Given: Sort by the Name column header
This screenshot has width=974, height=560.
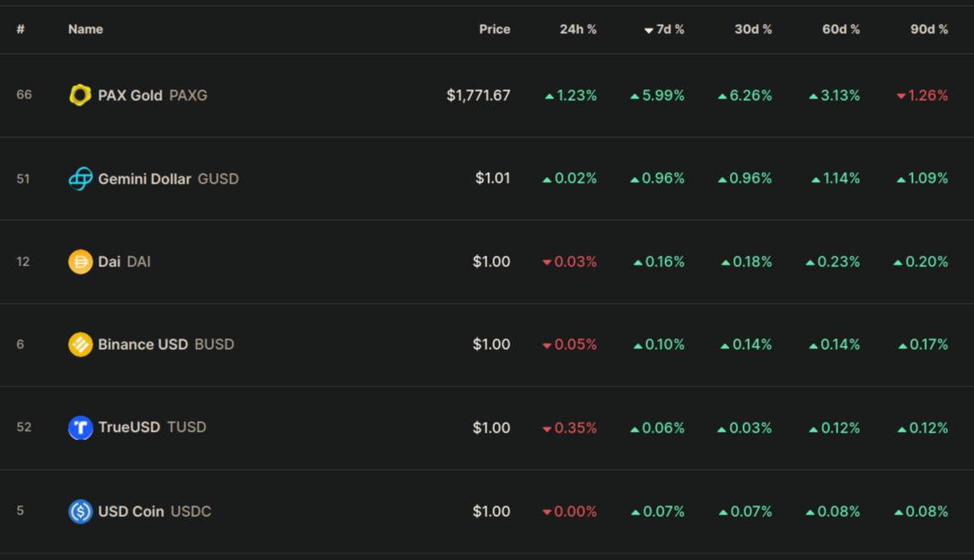Looking at the screenshot, I should point(85,29).
